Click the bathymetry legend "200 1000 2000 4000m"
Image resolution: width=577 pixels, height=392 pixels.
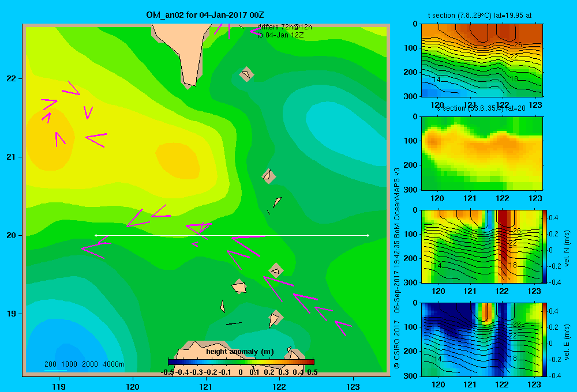84,364
